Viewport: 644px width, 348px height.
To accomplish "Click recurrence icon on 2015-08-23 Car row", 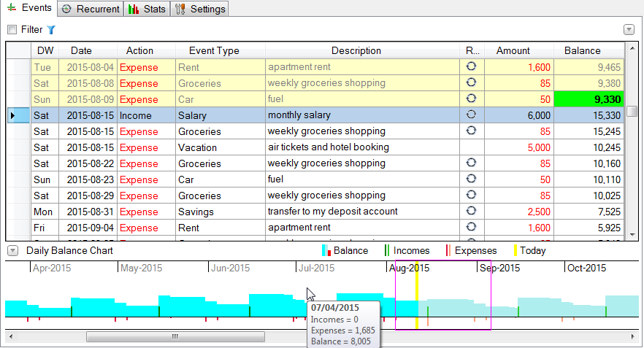I will [x=472, y=178].
